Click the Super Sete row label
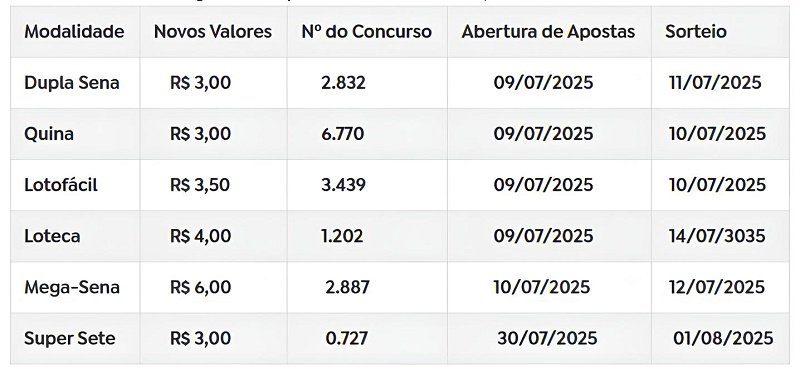 (69, 338)
